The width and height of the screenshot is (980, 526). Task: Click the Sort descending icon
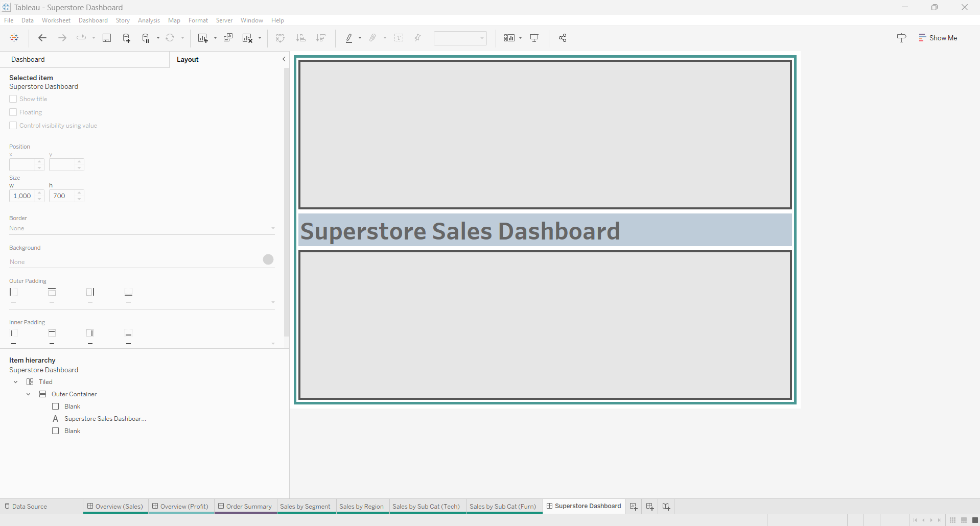(321, 38)
